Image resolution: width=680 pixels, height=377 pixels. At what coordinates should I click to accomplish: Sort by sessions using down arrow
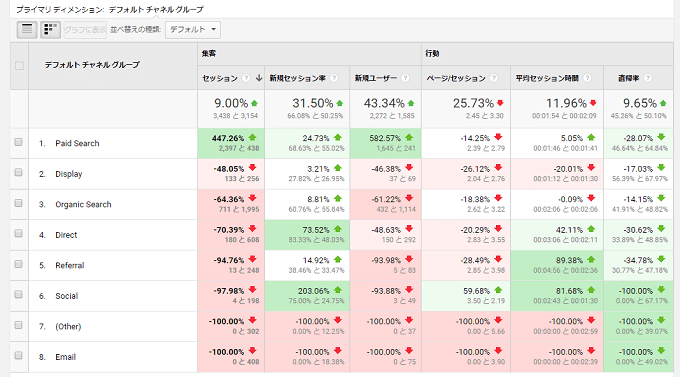pyautogui.click(x=259, y=78)
